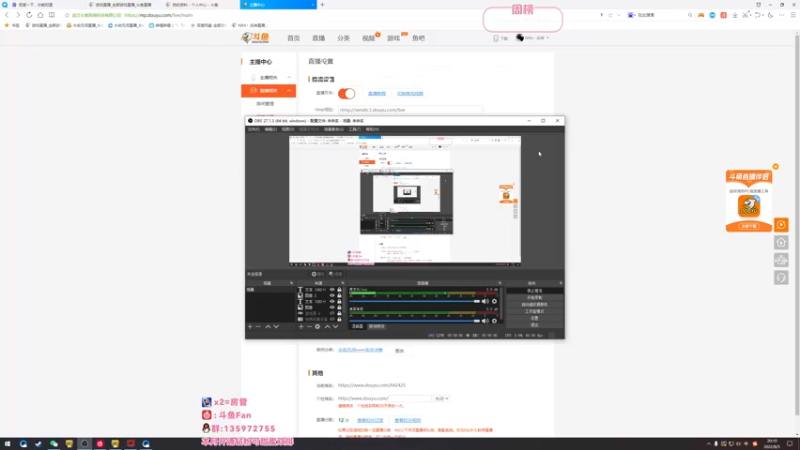Open OBS 编辑(E) menu
Screen dimensions: 800x450
(270, 130)
